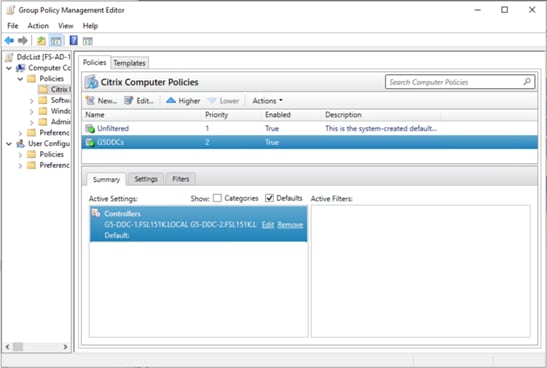Click the Citrix folder icon in tree
547x368 pixels.
tap(43, 89)
